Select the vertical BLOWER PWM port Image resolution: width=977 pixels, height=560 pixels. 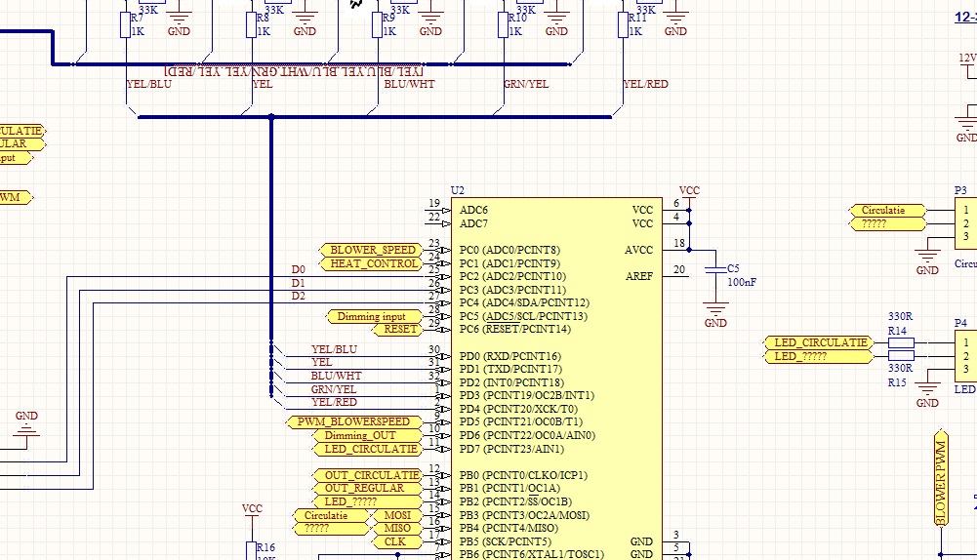[941, 477]
